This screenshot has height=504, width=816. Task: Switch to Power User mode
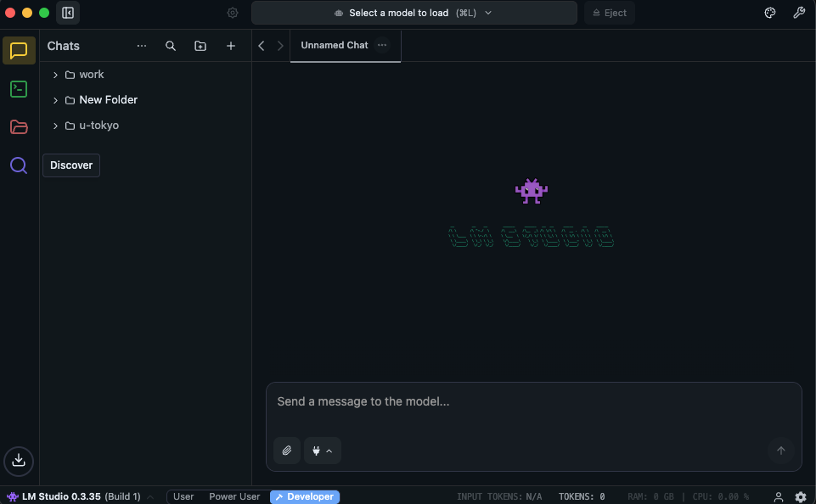[234, 496]
